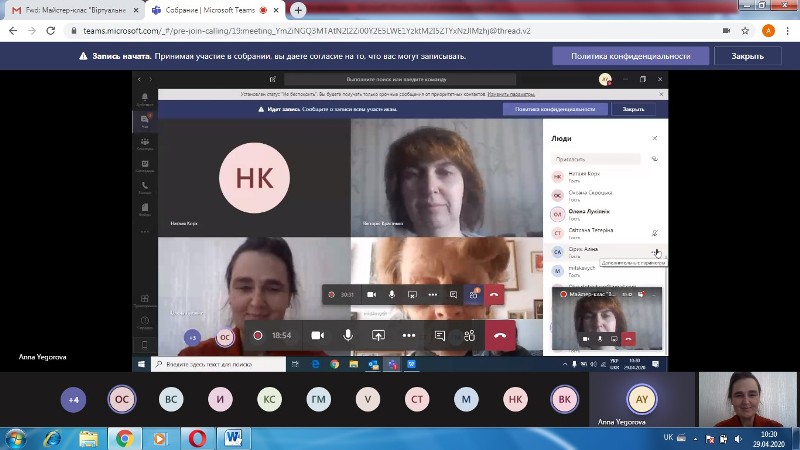Open more actions menu in the 18:54 toolbar
Screen dimensions: 800x450
click(x=409, y=335)
